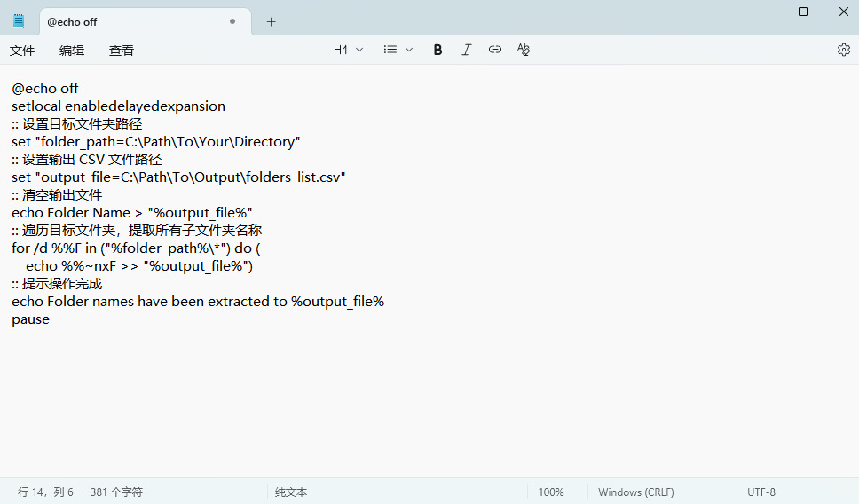Viewport: 859px width, 504px height.
Task: Clear formatting with the Ab eraser icon
Action: (524, 50)
